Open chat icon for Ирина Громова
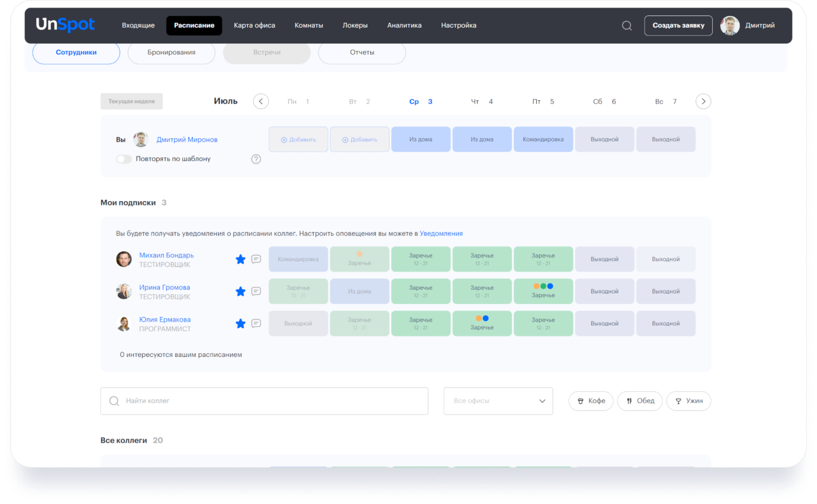 [256, 291]
